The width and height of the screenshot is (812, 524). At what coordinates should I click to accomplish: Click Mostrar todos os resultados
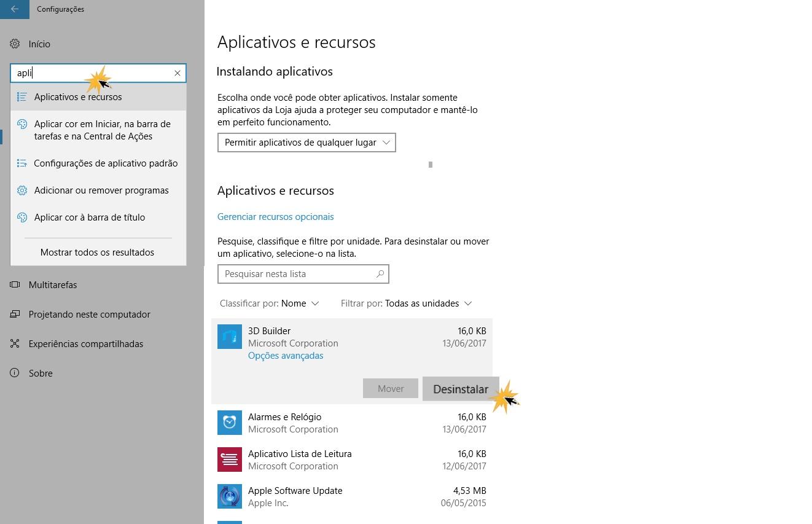click(x=97, y=252)
